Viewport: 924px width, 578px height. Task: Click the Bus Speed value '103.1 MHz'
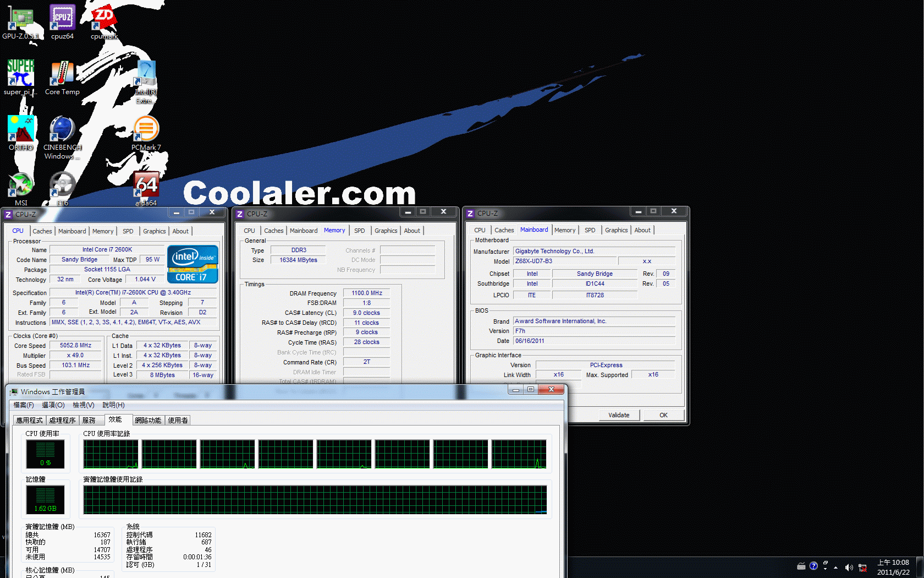pyautogui.click(x=76, y=366)
